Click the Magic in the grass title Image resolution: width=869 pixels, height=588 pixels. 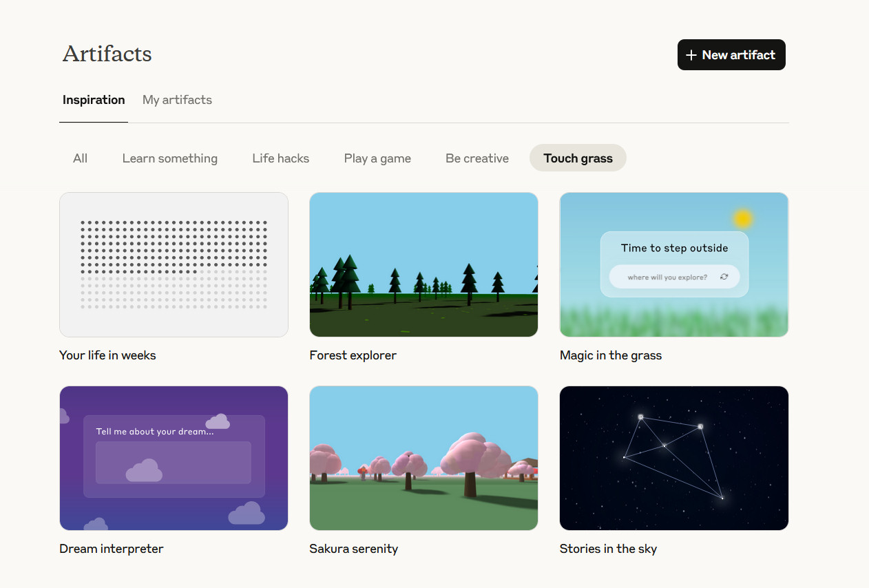point(611,355)
